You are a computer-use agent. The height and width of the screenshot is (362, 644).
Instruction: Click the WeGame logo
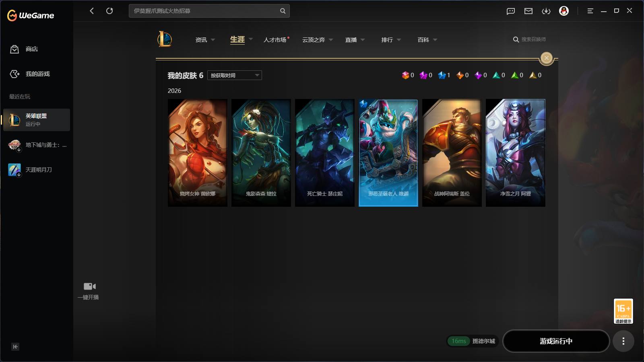[31, 15]
